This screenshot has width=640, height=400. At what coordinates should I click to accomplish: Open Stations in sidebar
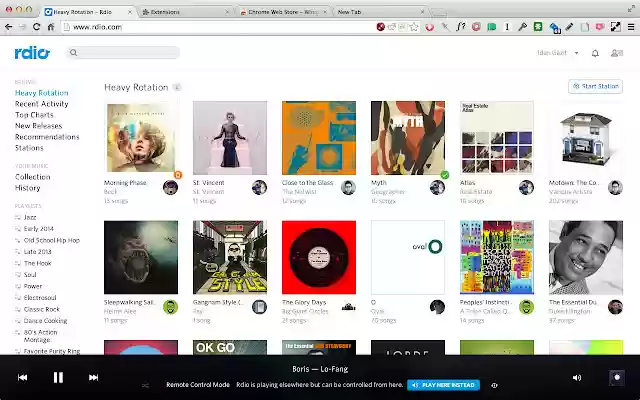29,148
